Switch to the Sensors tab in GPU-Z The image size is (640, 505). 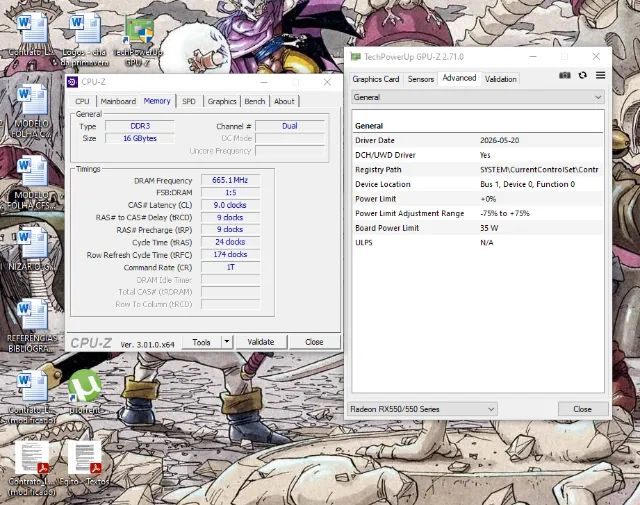click(x=420, y=79)
